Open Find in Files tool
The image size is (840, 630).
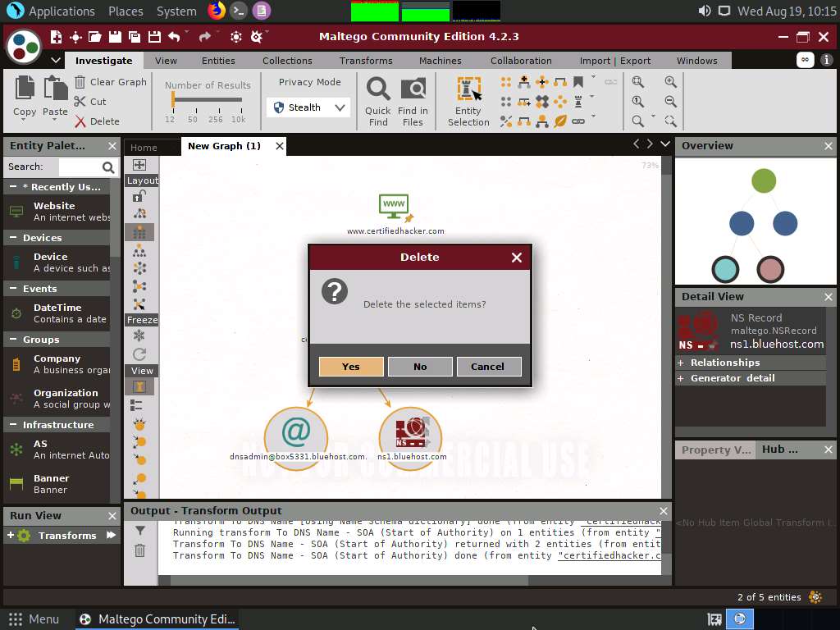pyautogui.click(x=413, y=101)
